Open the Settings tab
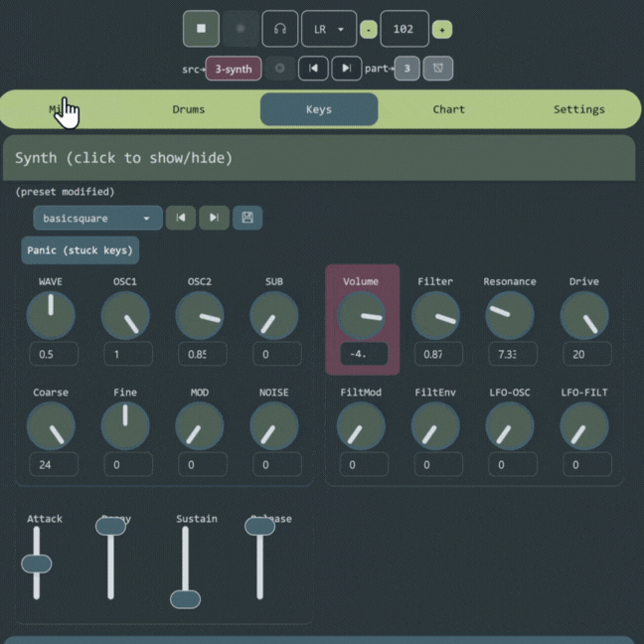The height and width of the screenshot is (644, 644). [578, 109]
